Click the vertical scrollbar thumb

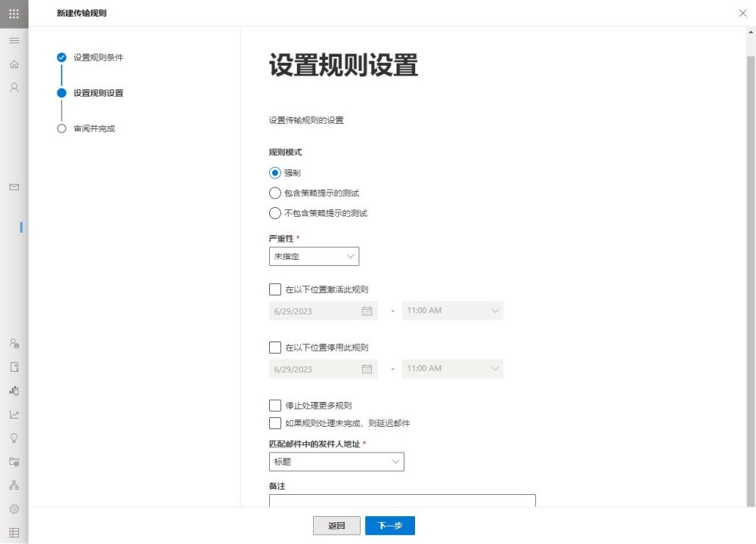751,281
